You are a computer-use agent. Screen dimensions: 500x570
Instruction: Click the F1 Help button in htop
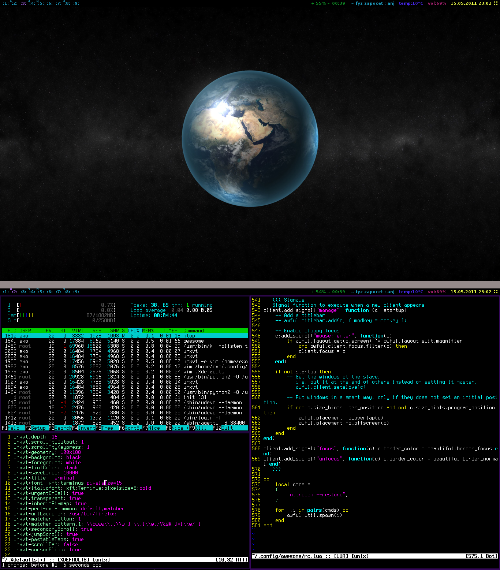click(16, 428)
